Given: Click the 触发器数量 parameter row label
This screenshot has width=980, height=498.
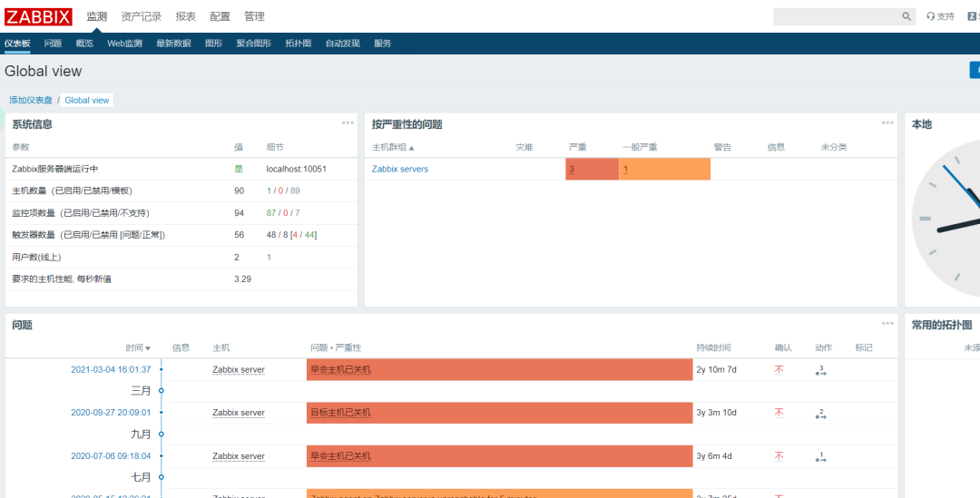Looking at the screenshot, I should pos(88,235).
